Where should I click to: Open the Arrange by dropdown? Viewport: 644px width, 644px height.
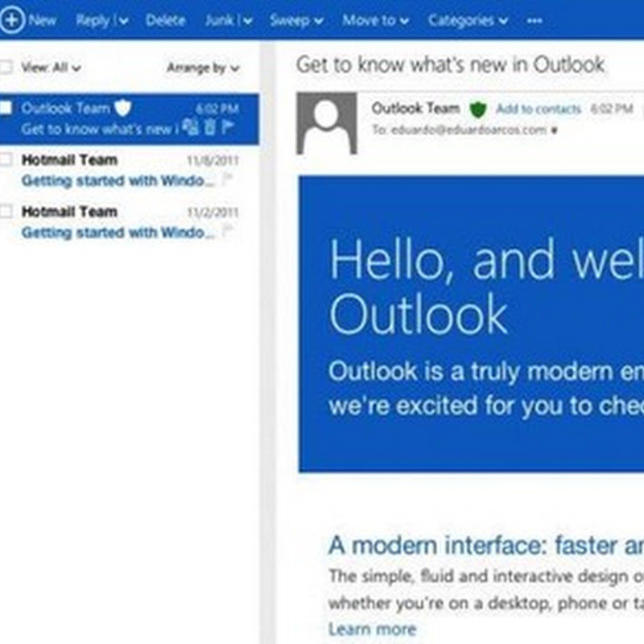click(x=203, y=68)
